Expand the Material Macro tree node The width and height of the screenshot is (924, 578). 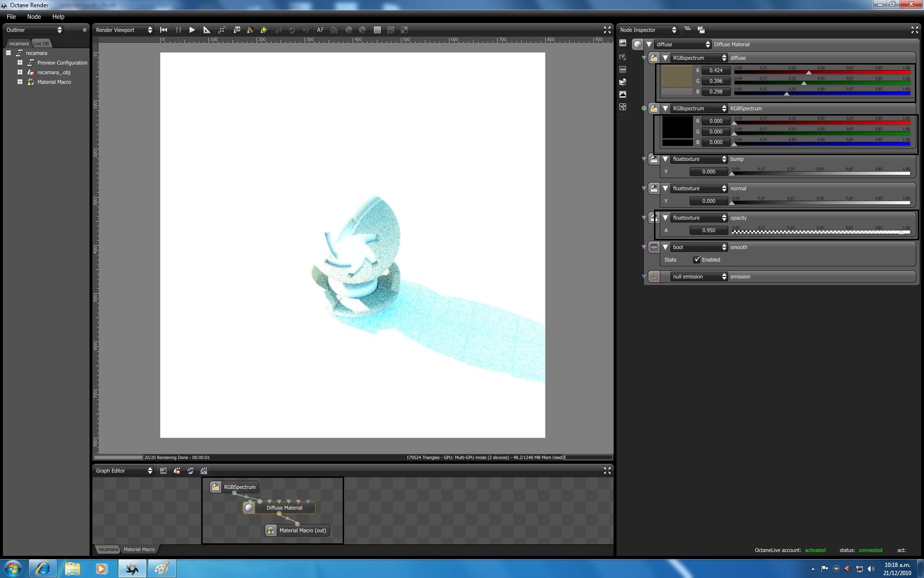(20, 82)
